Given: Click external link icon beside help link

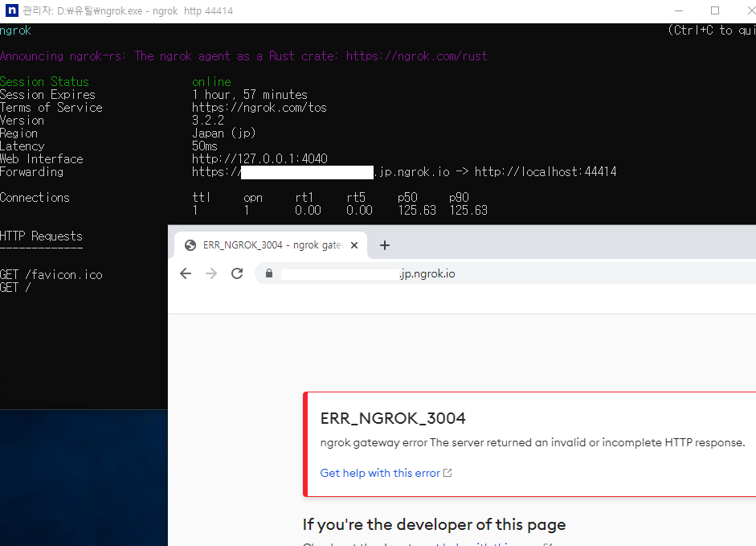Looking at the screenshot, I should tap(447, 473).
